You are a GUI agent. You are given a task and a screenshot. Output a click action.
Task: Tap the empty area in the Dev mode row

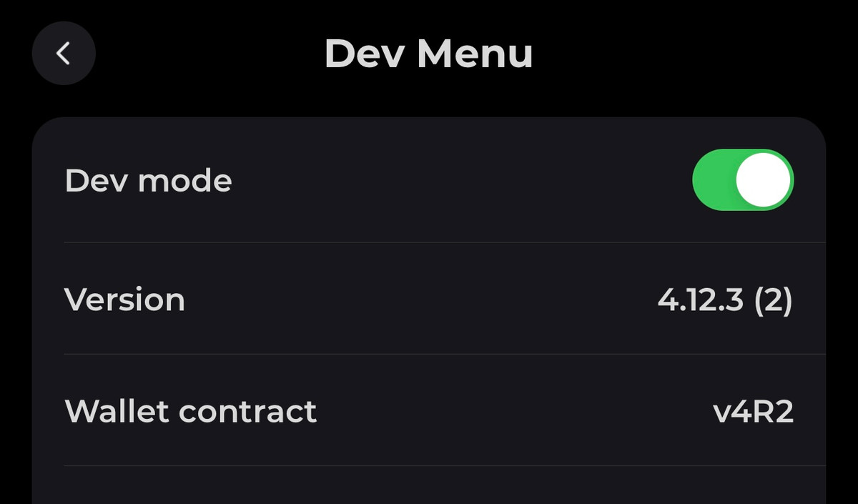pos(458,181)
